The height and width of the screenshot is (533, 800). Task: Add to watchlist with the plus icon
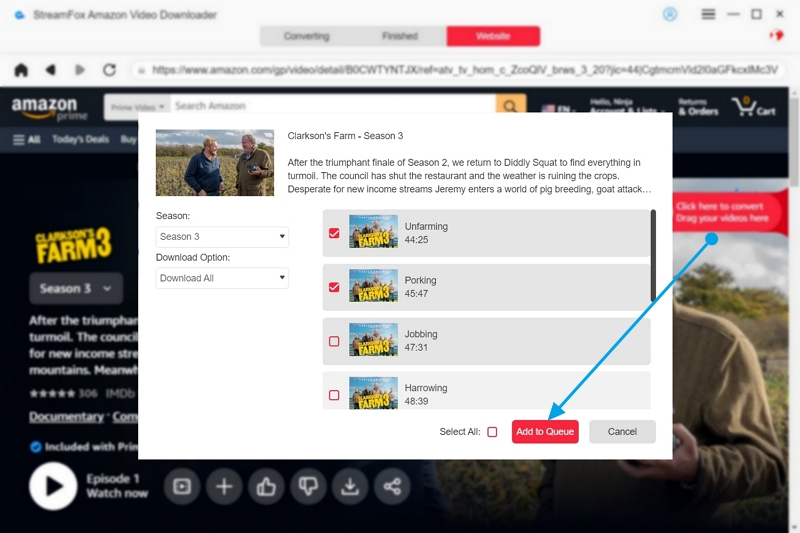tap(224, 486)
